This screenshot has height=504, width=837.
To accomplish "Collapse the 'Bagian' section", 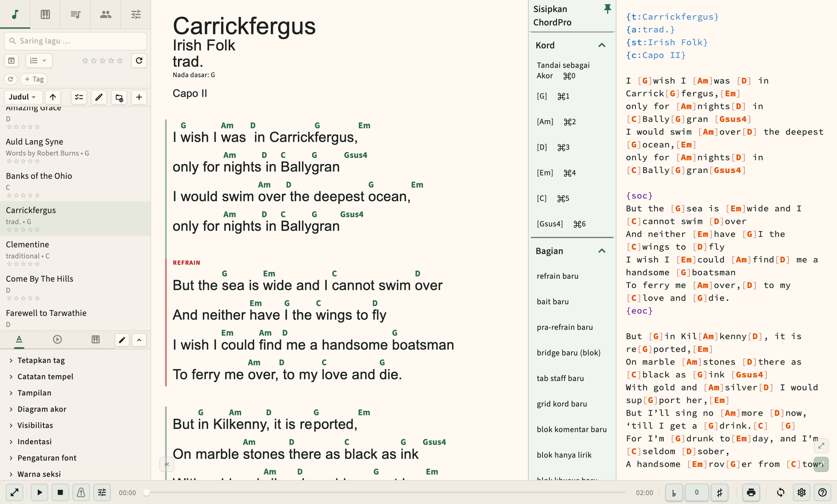I will pos(602,251).
